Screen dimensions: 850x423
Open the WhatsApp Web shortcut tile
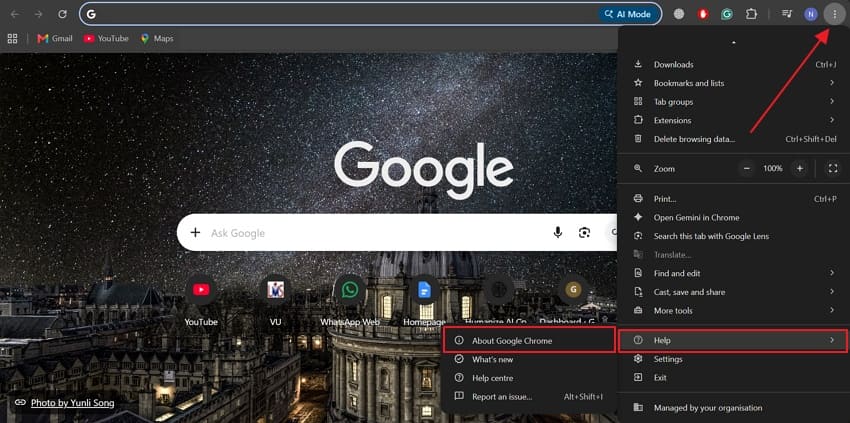point(350,301)
